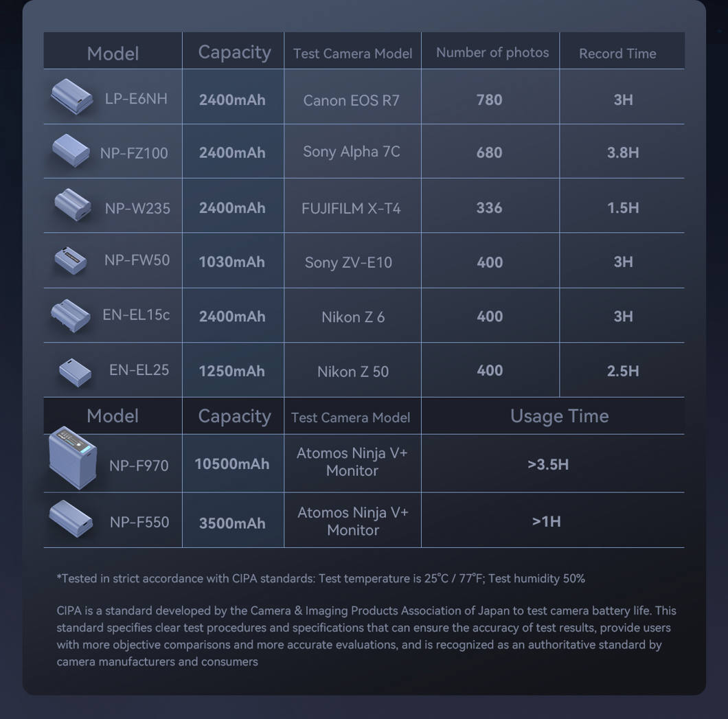Click the large NP-F970 battery image
The height and width of the screenshot is (719, 728).
[73, 457]
